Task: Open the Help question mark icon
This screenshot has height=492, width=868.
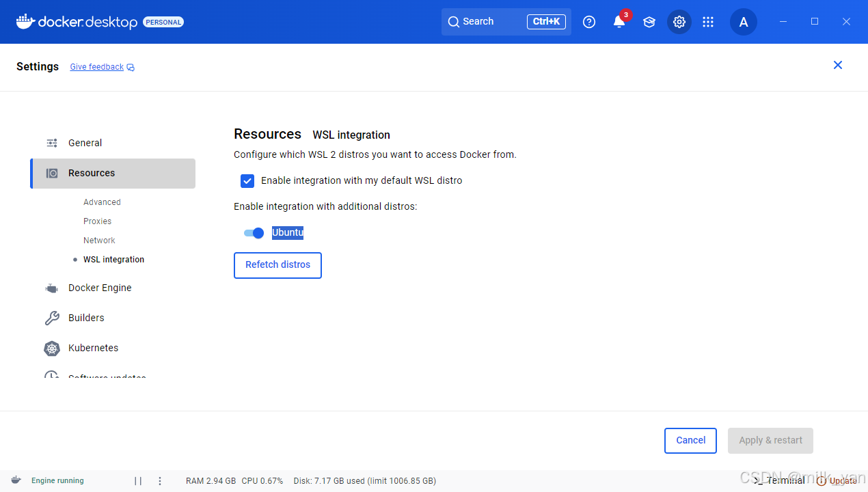Action: tap(589, 22)
